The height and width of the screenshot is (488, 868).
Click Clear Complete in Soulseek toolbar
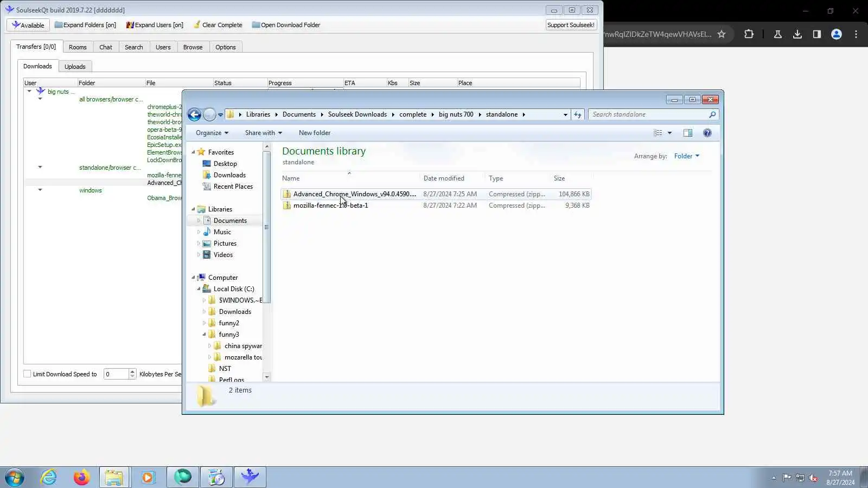click(x=218, y=25)
